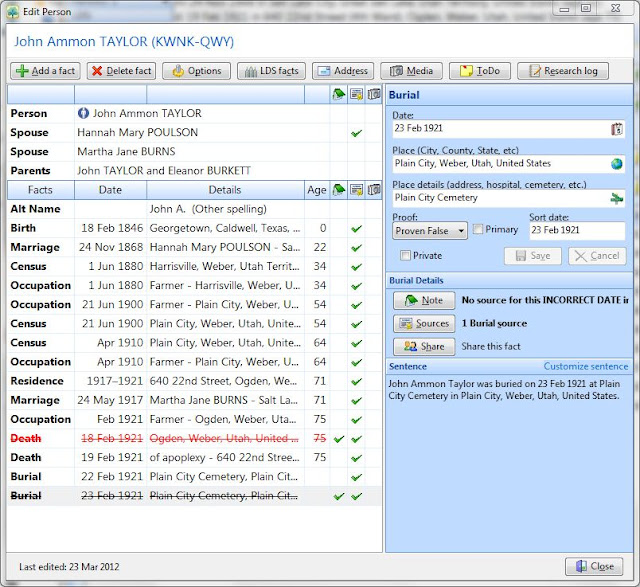The width and height of the screenshot is (640, 587).
Task: Click the Customize sentence link
Action: tap(586, 366)
